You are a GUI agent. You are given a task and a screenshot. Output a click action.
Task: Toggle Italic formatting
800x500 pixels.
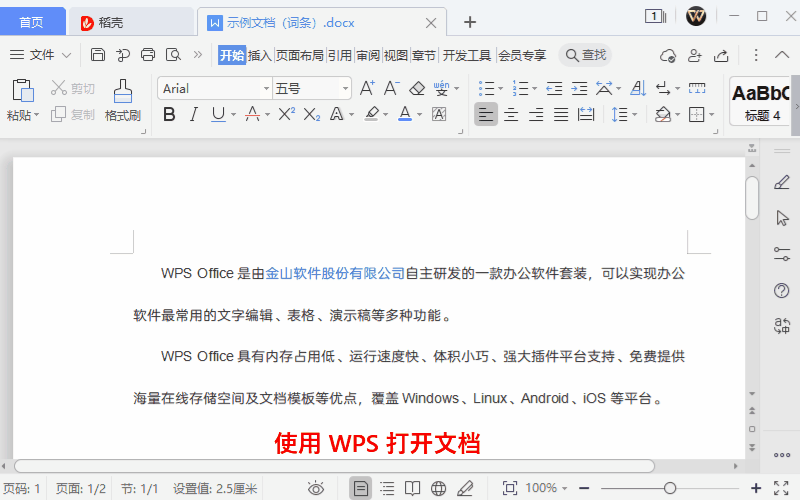coord(193,114)
